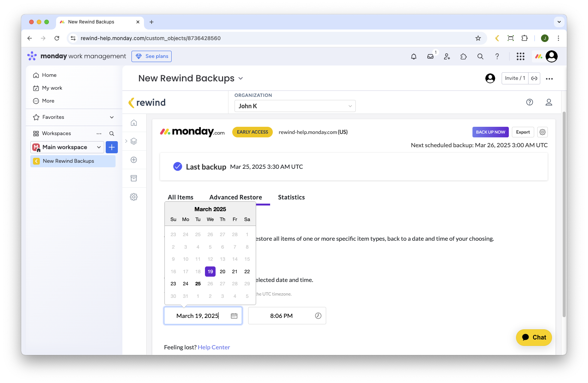Open the ORGANIZATION John K dropdown

(295, 106)
